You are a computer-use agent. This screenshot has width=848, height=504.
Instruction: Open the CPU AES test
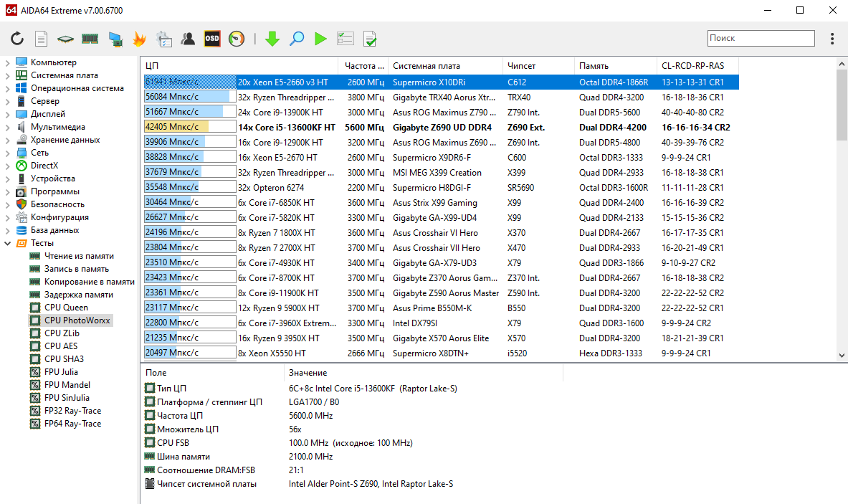point(60,346)
